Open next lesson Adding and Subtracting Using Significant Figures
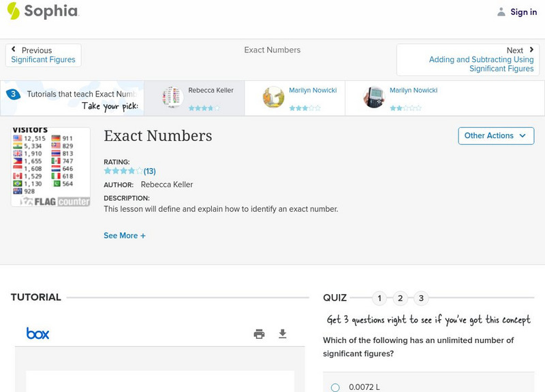Screen dimensions: 545x392 point(468,60)
